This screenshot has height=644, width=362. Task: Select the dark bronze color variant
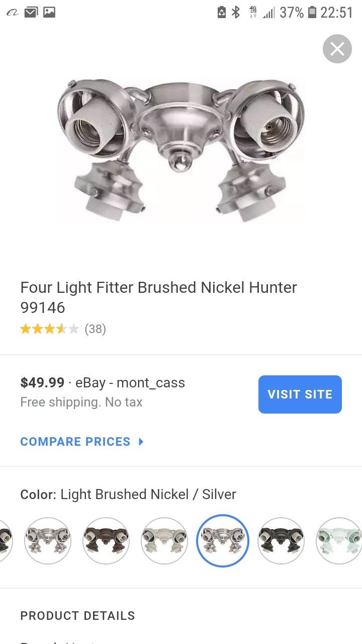tap(106, 540)
